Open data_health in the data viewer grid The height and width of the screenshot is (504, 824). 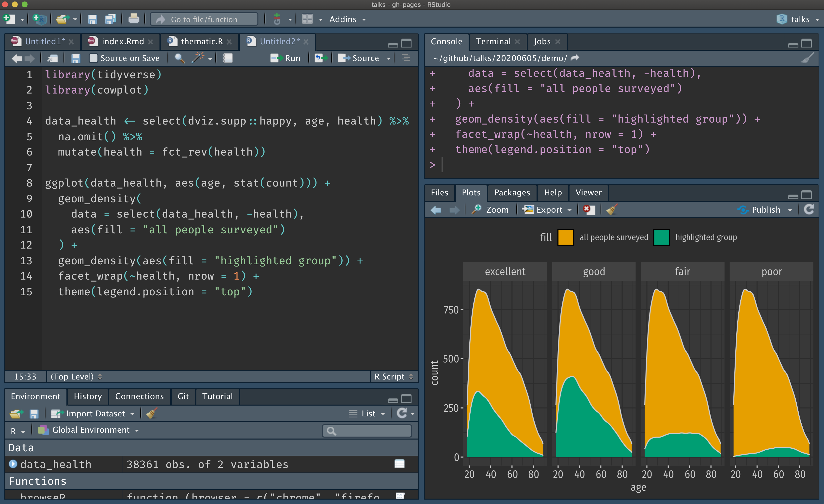pyautogui.click(x=399, y=464)
